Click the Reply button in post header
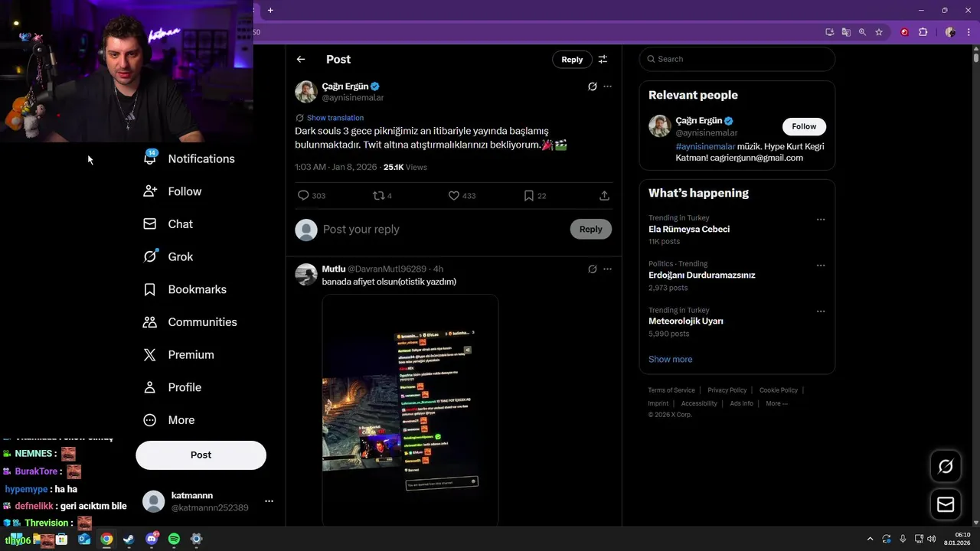This screenshot has width=980, height=551. (x=572, y=59)
